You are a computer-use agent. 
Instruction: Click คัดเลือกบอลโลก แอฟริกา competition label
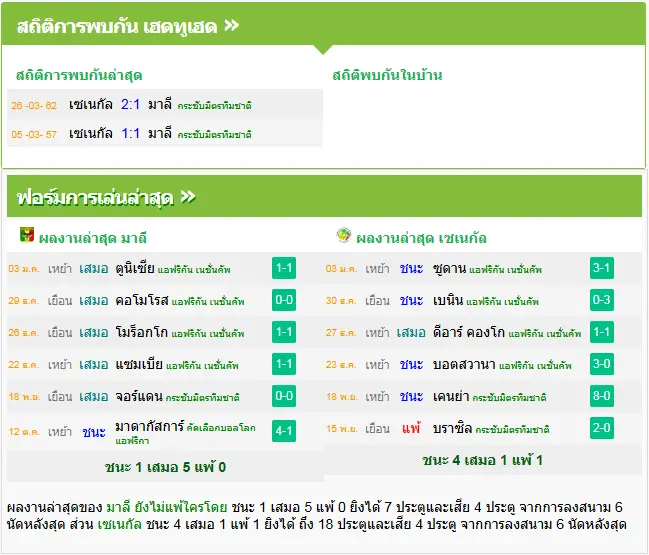185,433
